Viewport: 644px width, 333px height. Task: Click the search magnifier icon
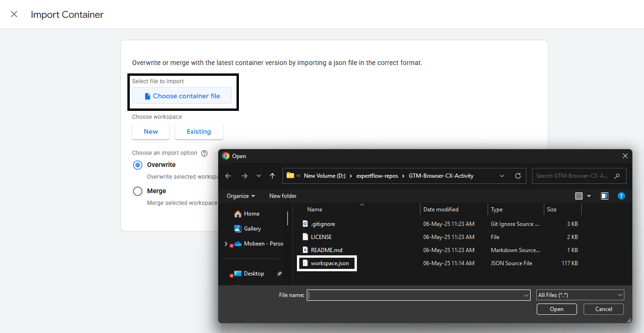617,176
